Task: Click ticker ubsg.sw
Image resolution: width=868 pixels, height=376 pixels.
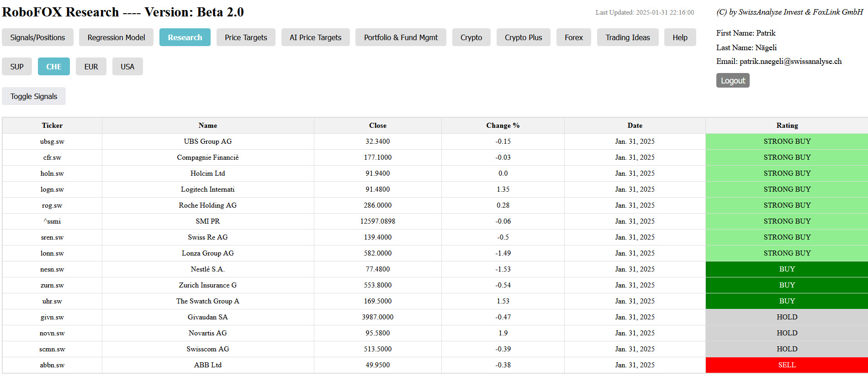Action: tap(52, 141)
